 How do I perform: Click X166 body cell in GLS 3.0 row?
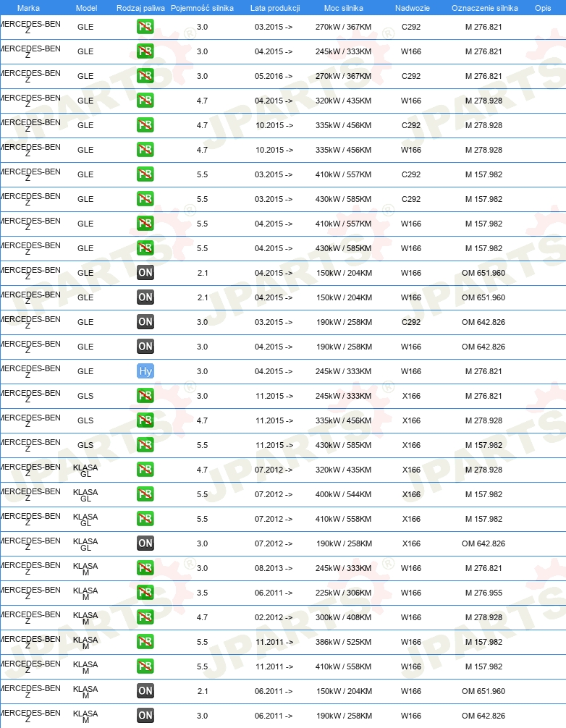point(411,396)
